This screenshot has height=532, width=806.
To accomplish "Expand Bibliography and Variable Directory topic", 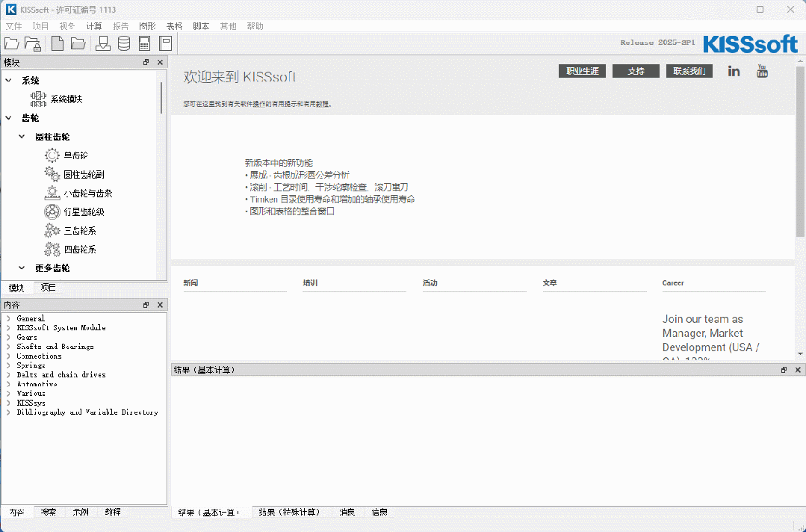I will [x=8, y=412].
